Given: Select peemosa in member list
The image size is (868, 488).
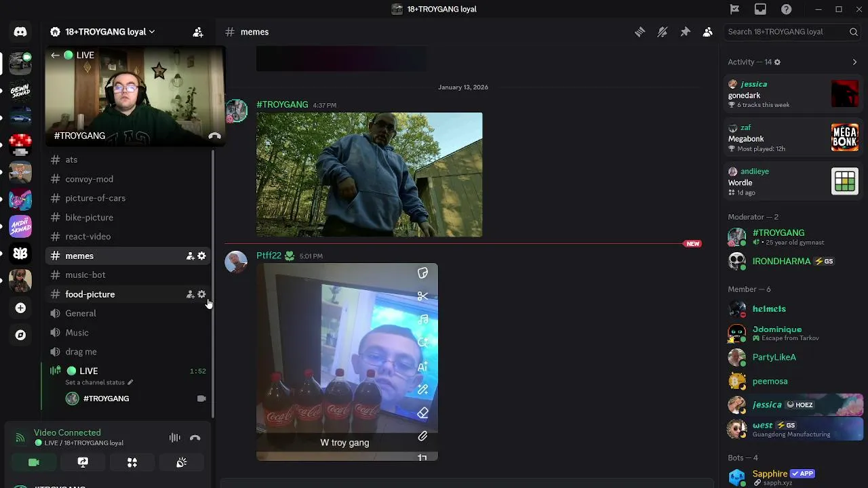Looking at the screenshot, I should click(x=792, y=381).
